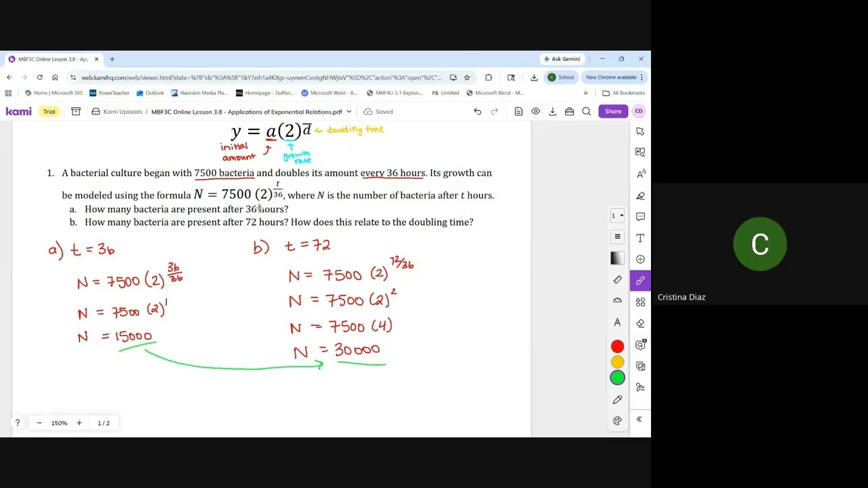
Task: Open the line style options button
Action: [617, 237]
